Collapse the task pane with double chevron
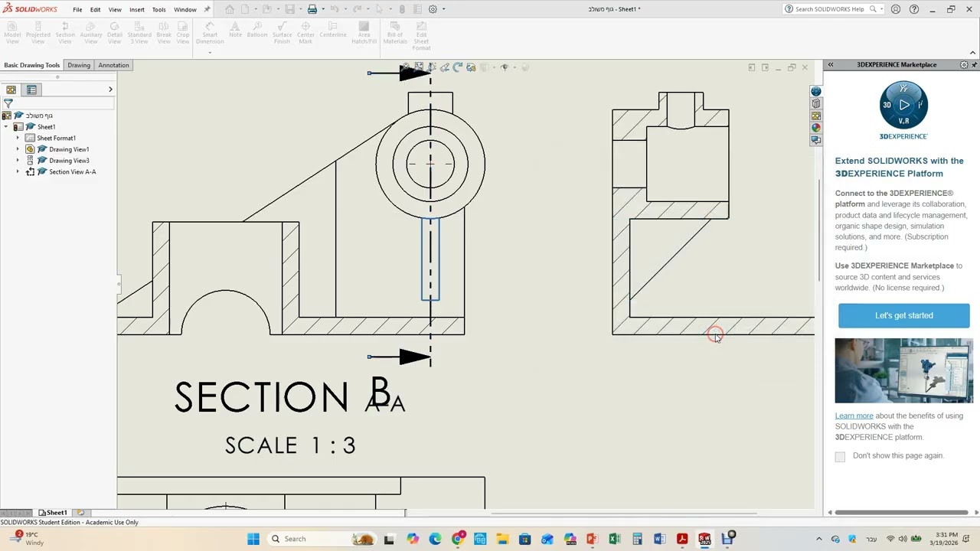Screen dimensions: 980x551 coord(830,65)
